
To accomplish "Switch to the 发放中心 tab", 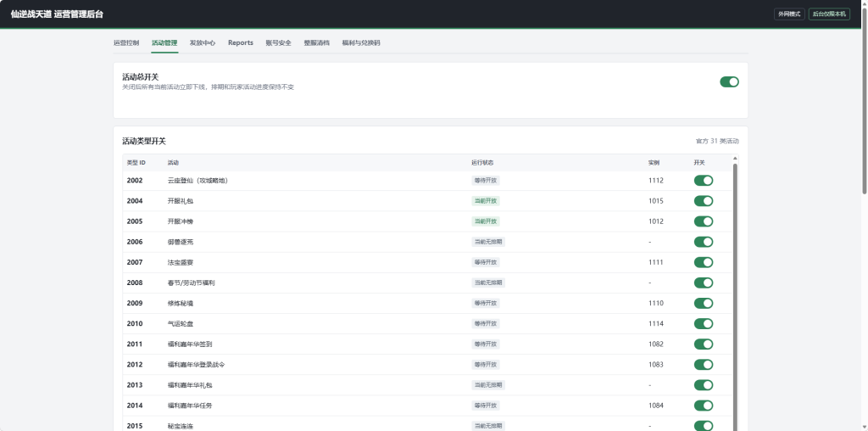I will click(x=203, y=42).
